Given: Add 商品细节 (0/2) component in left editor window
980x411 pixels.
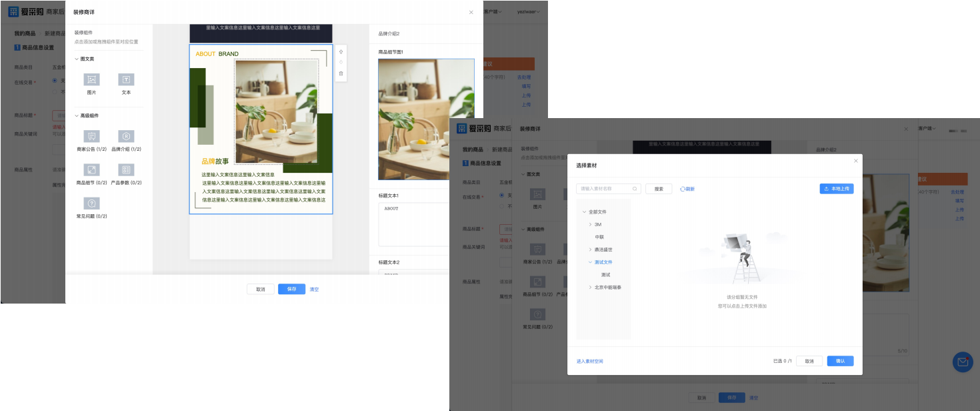Looking at the screenshot, I should [x=91, y=169].
